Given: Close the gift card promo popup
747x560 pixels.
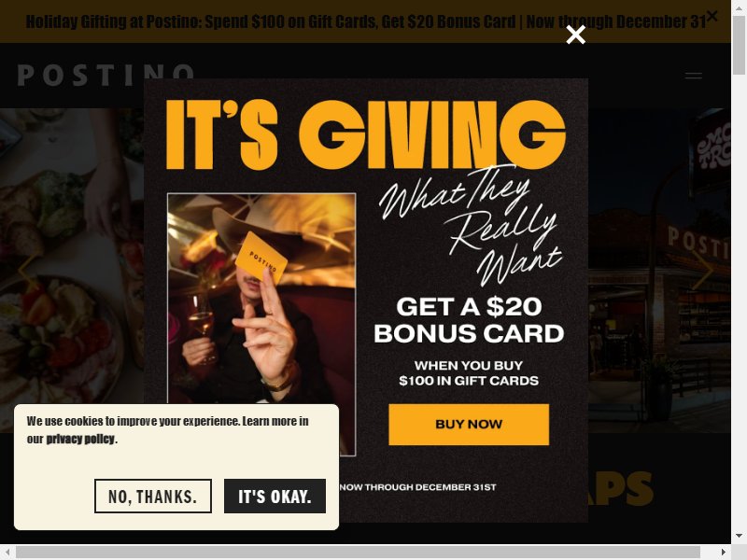Looking at the screenshot, I should (x=575, y=35).
